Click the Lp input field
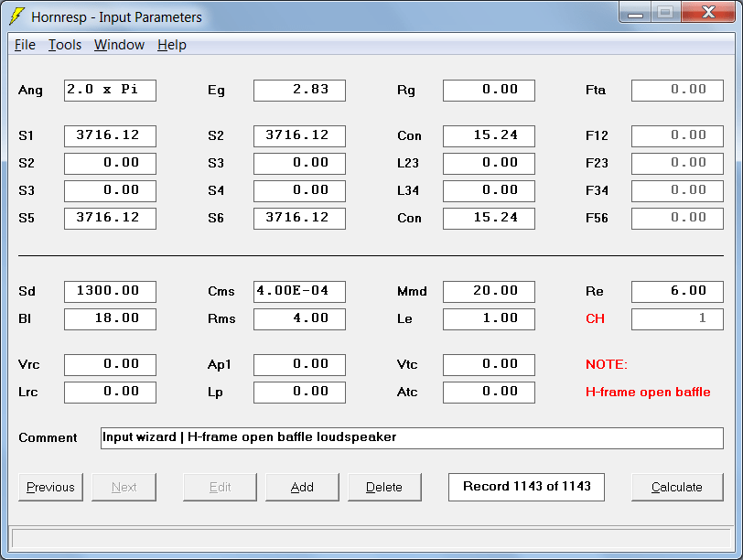 (299, 393)
